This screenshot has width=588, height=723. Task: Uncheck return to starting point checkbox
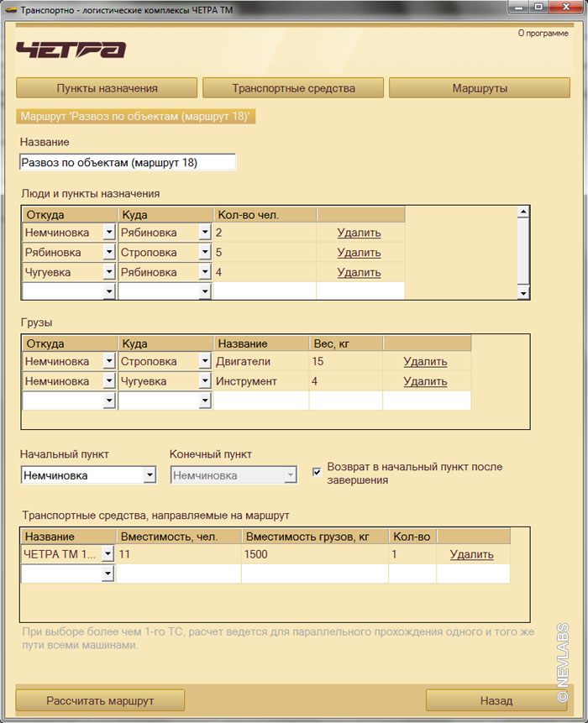(x=317, y=472)
